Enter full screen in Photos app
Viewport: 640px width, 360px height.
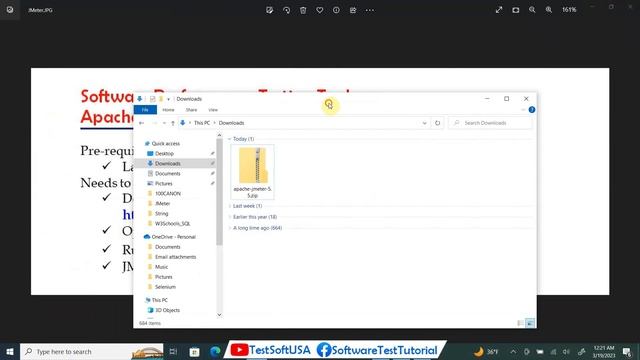click(x=499, y=10)
